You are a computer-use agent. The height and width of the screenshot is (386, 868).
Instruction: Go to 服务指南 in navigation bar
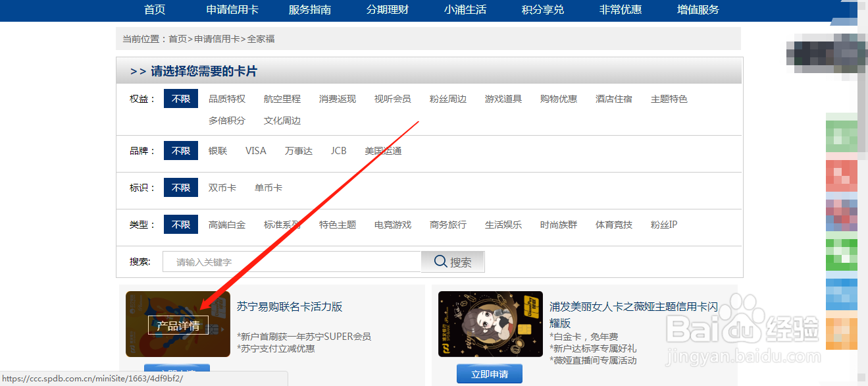(310, 10)
